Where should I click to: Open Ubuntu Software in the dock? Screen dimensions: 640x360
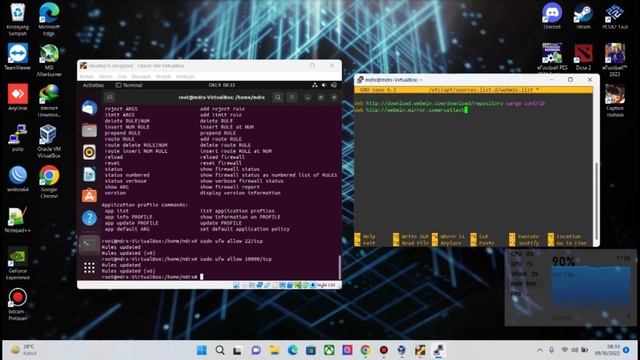(89, 196)
